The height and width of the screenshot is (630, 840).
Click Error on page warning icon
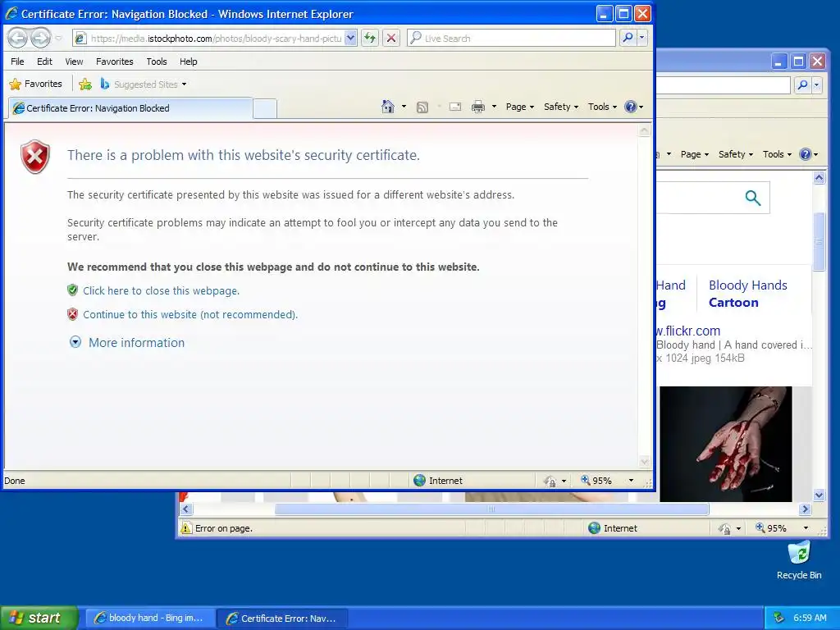pos(186,528)
